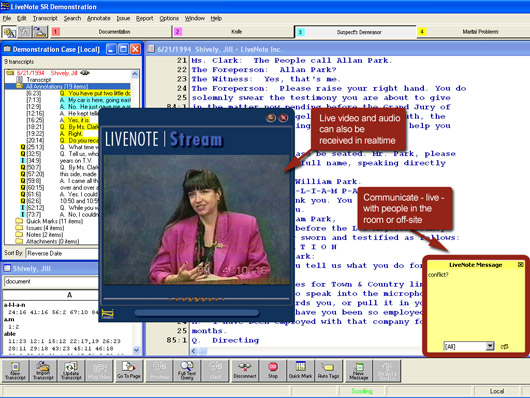Click the word search field containing 'document'
530x398 pixels.
(x=51, y=282)
